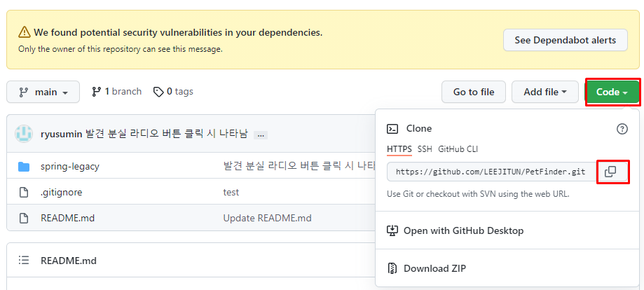
Task: Open the 'Update README.md' commit message
Action: [268, 218]
